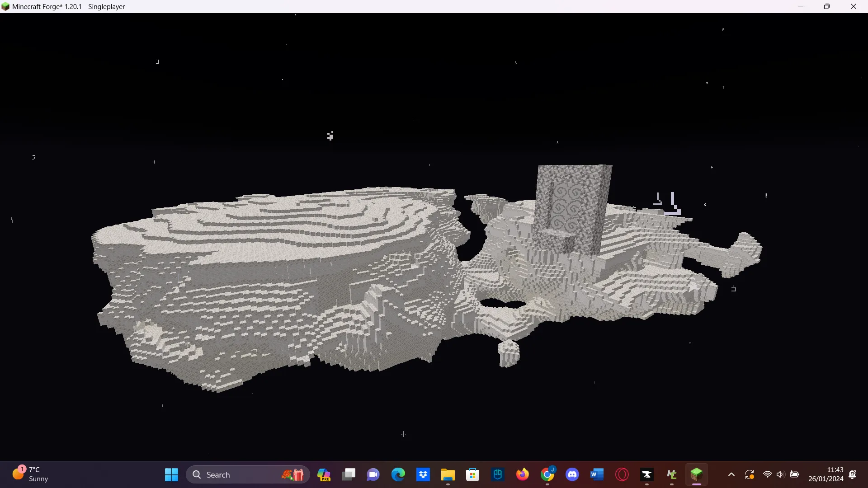868x488 pixels.
Task: Open the notification bell
Action: pyautogui.click(x=853, y=474)
